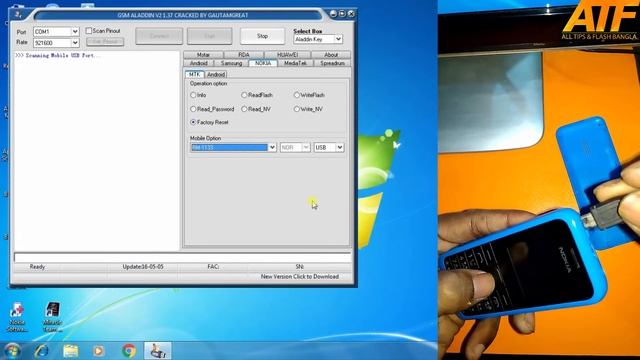This screenshot has height=360, width=640.
Task: Click the Stop button
Action: tap(262, 36)
